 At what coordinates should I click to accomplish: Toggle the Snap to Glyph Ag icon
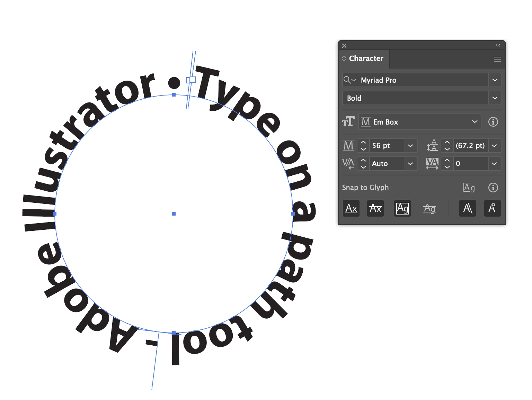pos(469,188)
